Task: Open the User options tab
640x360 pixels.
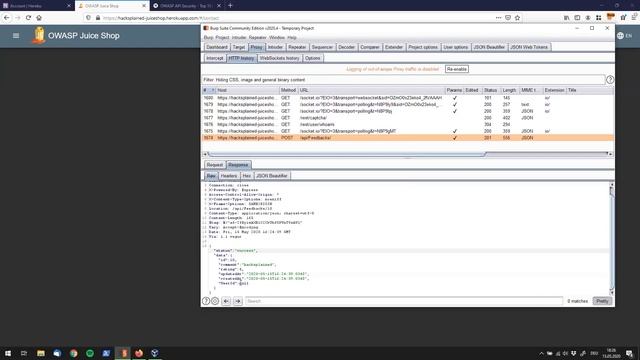Action: click(456, 47)
